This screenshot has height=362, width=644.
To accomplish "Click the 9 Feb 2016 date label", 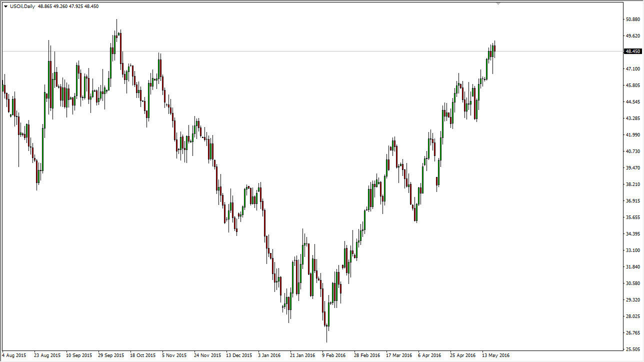I will pos(334,355).
